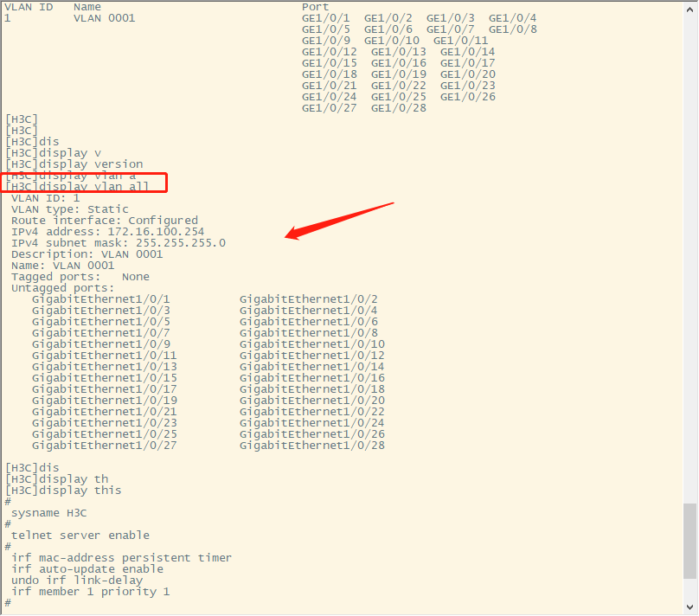
Task: Click GE1/0/4 in the port table
Action: (x=513, y=18)
